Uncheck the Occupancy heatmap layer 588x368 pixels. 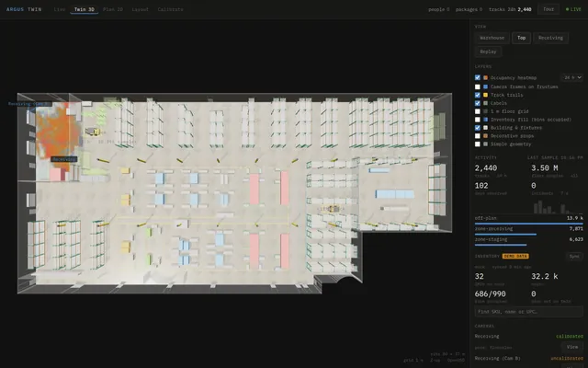tap(478, 77)
